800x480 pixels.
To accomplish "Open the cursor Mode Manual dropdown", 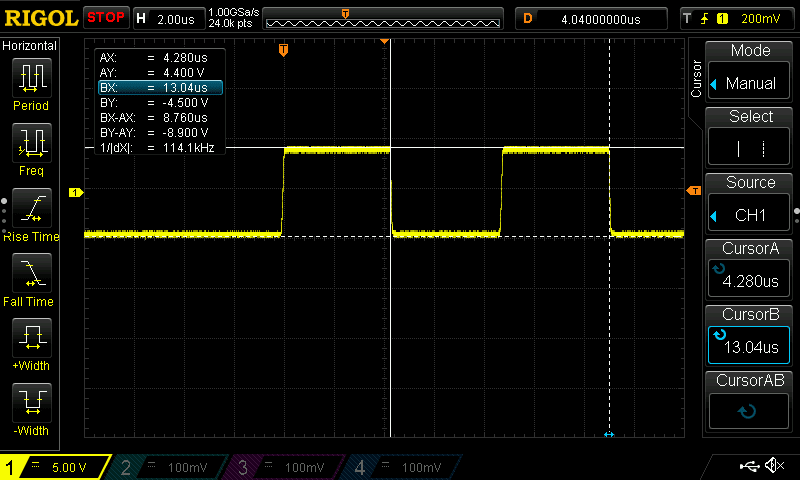I will pyautogui.click(x=751, y=72).
